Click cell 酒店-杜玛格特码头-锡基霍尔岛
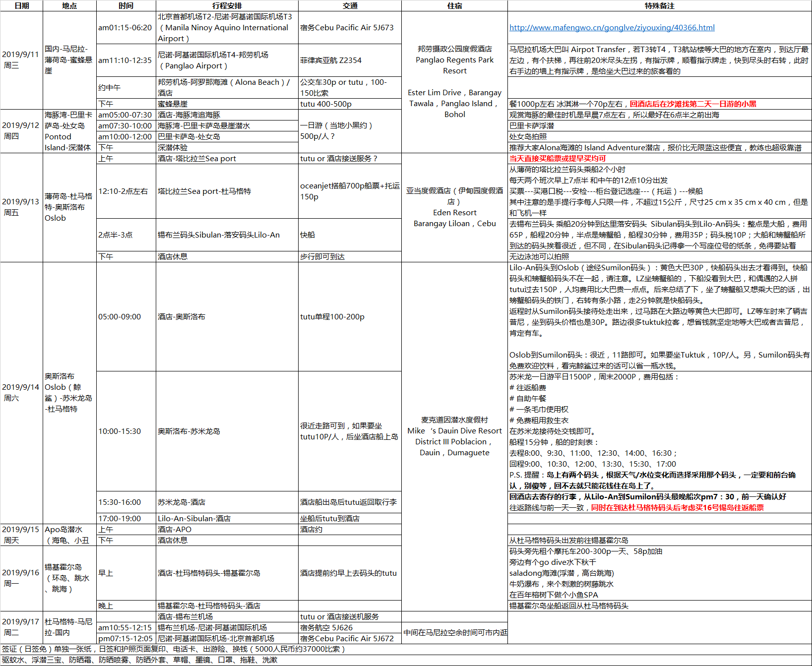Screen dimensions: 812x666 (x=227, y=573)
